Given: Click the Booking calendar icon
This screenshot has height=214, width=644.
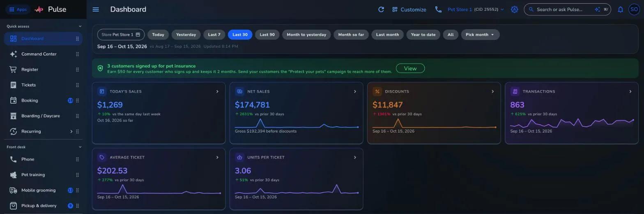Looking at the screenshot, I should coord(13,100).
